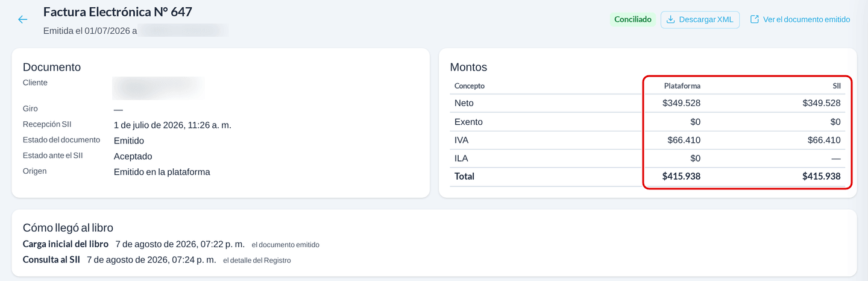Click the Total SII amount $415.938
Viewport: 868px width, 281px height.
click(821, 177)
